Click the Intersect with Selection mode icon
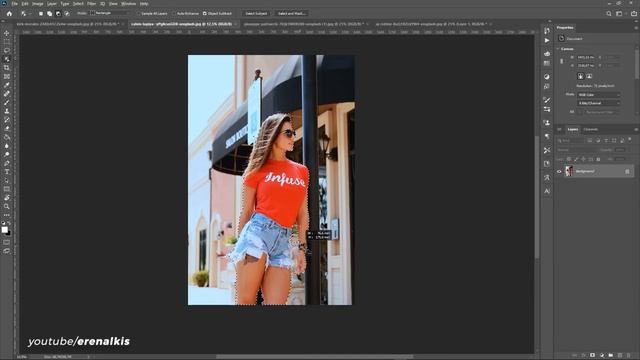The height and width of the screenshot is (360, 640). 67,13
